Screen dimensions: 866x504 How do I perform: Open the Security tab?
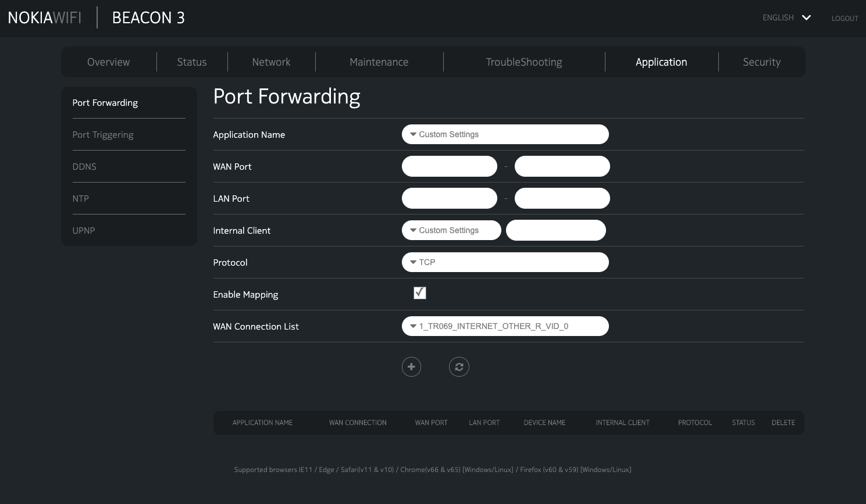(x=762, y=62)
